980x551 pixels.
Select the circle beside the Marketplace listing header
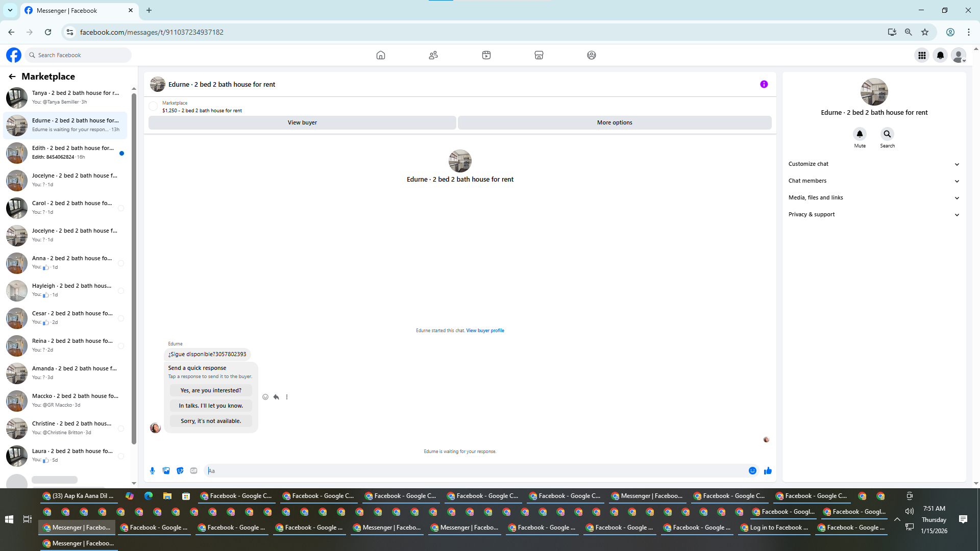(x=153, y=106)
